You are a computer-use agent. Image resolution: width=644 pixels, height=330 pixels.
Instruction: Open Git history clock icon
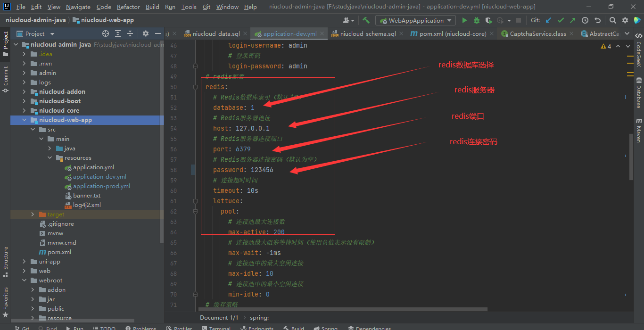click(585, 20)
